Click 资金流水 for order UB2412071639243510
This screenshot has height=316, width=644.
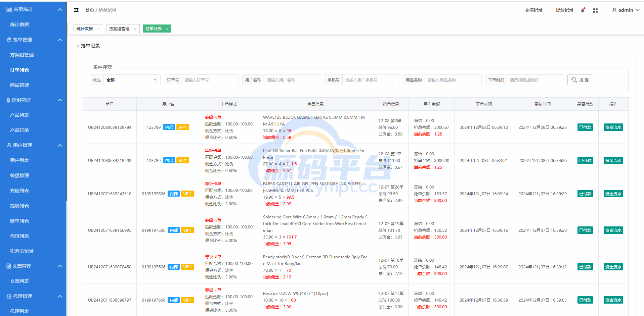click(613, 194)
